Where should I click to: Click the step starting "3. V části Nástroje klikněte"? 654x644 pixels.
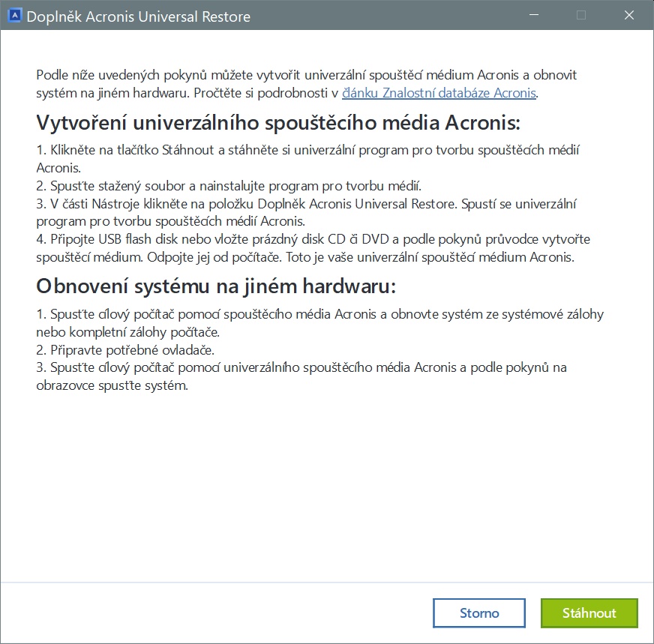pyautogui.click(x=307, y=212)
